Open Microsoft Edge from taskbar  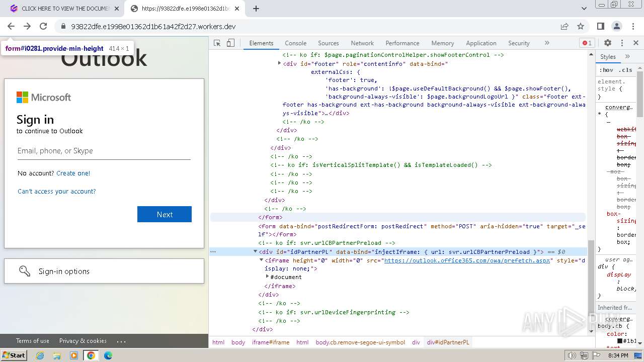tap(108, 355)
